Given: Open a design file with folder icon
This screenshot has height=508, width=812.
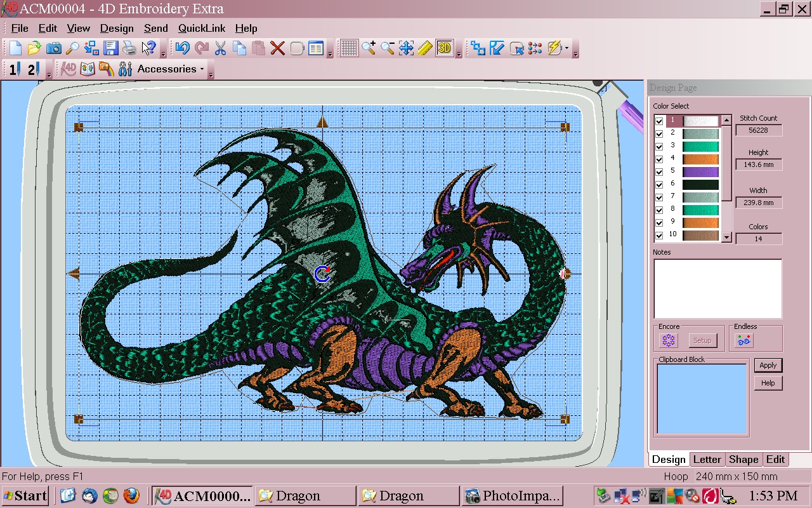Looking at the screenshot, I should pyautogui.click(x=34, y=48).
